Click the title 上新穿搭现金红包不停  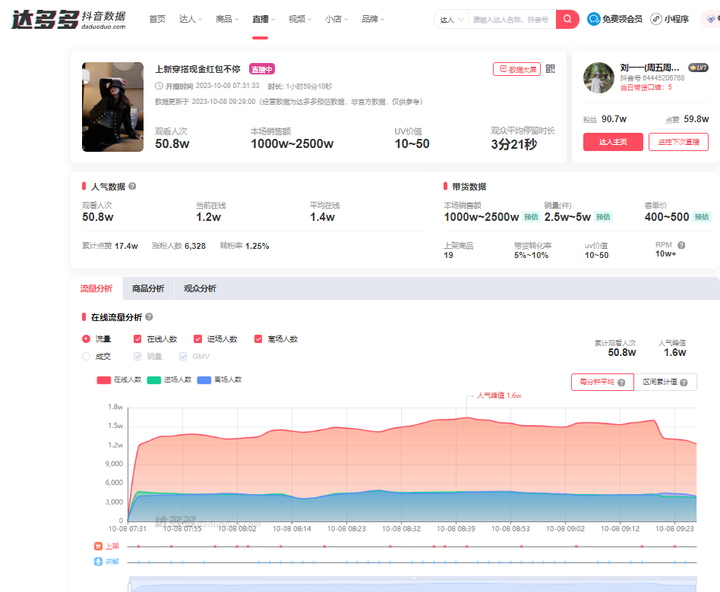pos(197,69)
